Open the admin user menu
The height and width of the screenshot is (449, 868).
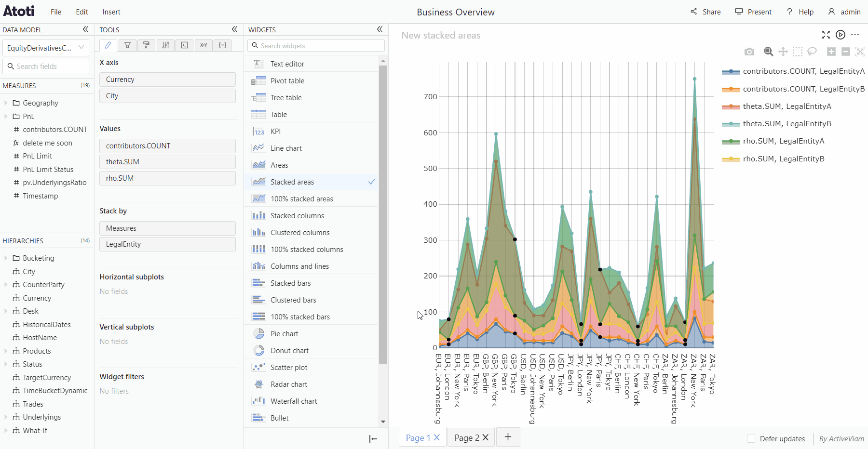point(844,12)
